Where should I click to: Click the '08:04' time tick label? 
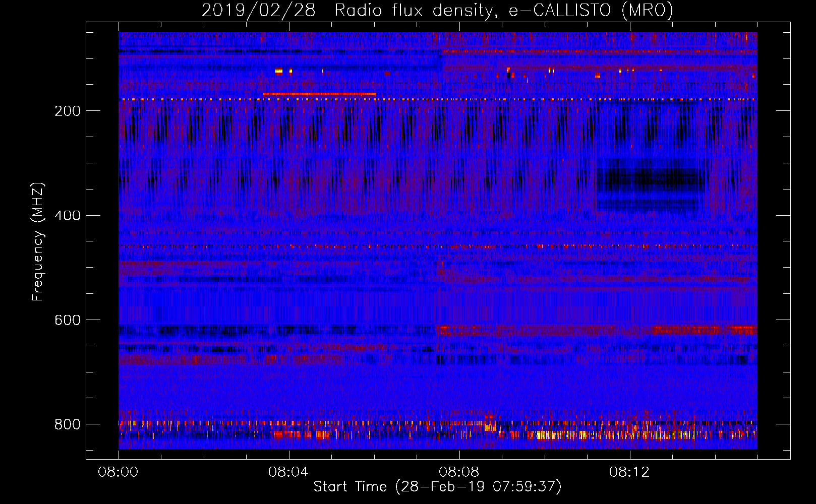tap(288, 472)
